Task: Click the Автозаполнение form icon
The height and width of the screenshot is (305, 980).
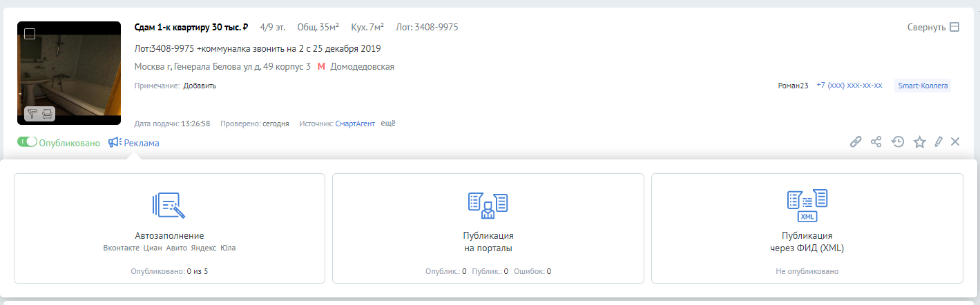Action: coord(169,205)
